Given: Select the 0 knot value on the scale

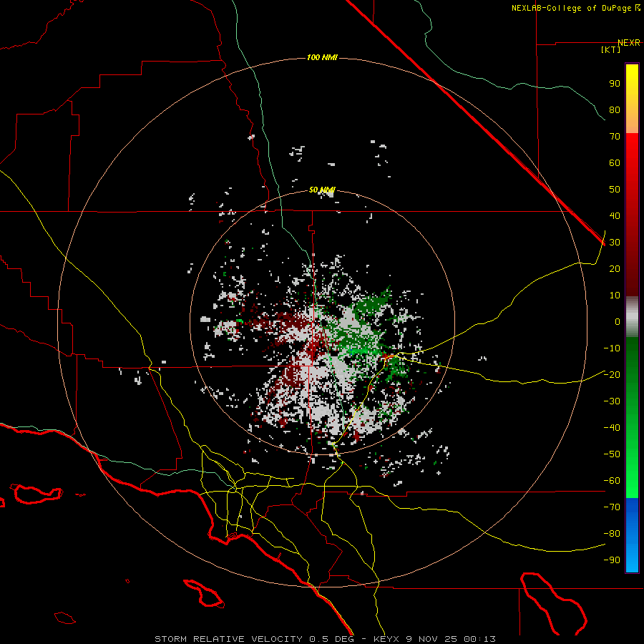Looking at the screenshot, I should coord(618,322).
